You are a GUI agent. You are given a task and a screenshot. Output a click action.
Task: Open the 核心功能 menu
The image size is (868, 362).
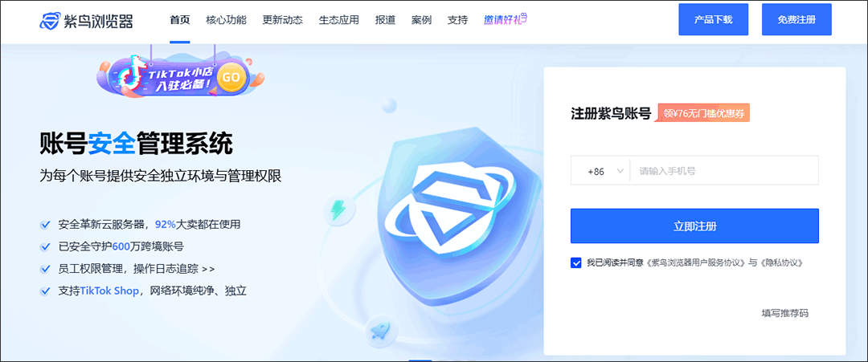[226, 20]
